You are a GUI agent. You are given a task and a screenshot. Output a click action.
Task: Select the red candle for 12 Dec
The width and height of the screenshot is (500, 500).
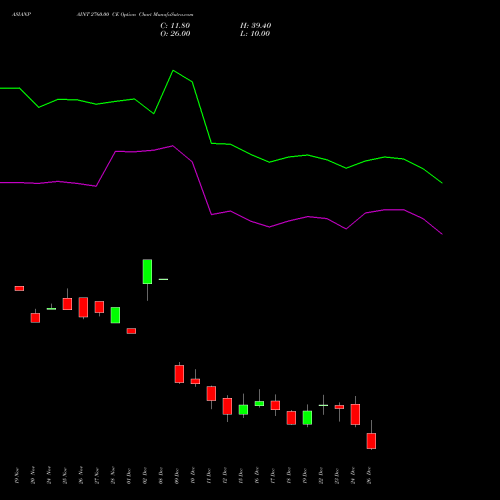coord(227,406)
